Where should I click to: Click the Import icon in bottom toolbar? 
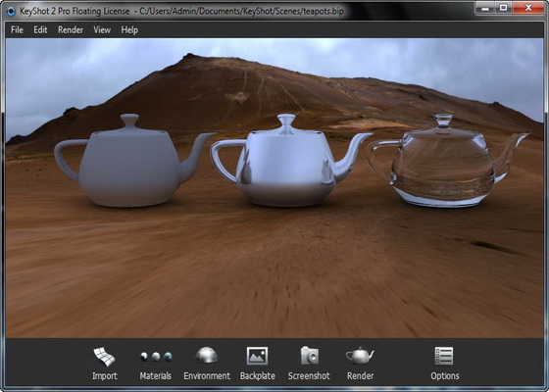(x=104, y=357)
